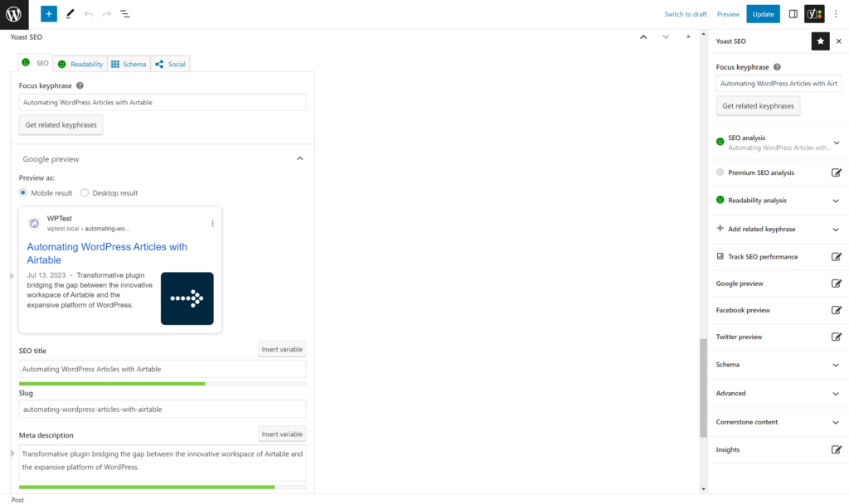Click the Yoast SEO toolbar icon
Viewport: 849px width, 504px height.
(x=814, y=14)
